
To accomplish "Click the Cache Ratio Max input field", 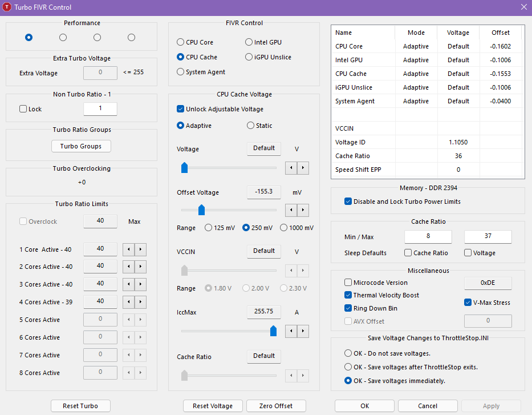I will point(488,237).
